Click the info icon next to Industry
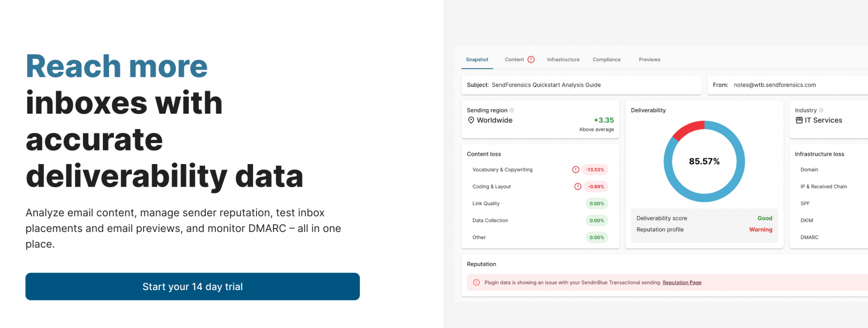 coord(820,110)
